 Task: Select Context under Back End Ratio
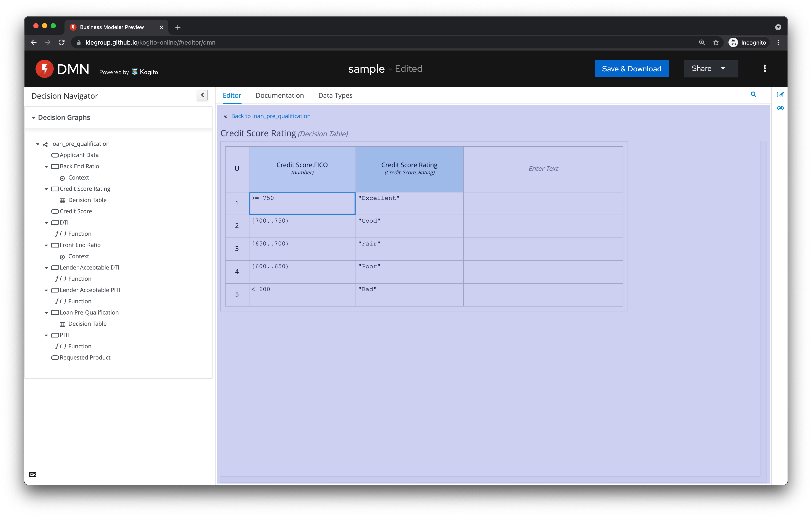(79, 178)
